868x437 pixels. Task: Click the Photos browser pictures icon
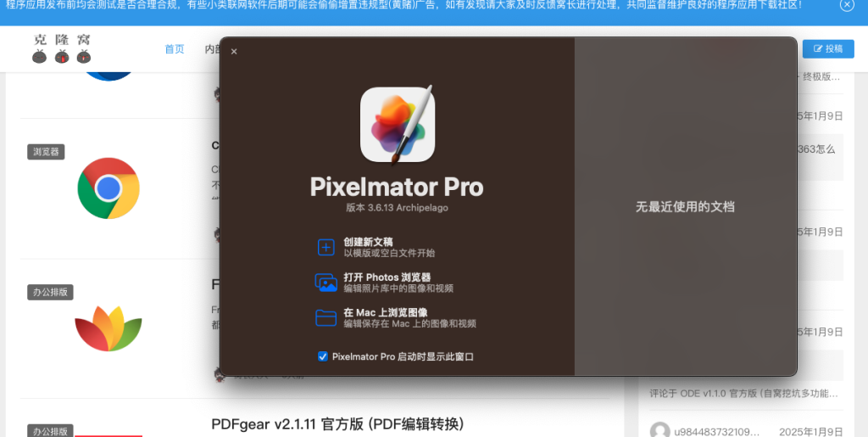pos(326,283)
